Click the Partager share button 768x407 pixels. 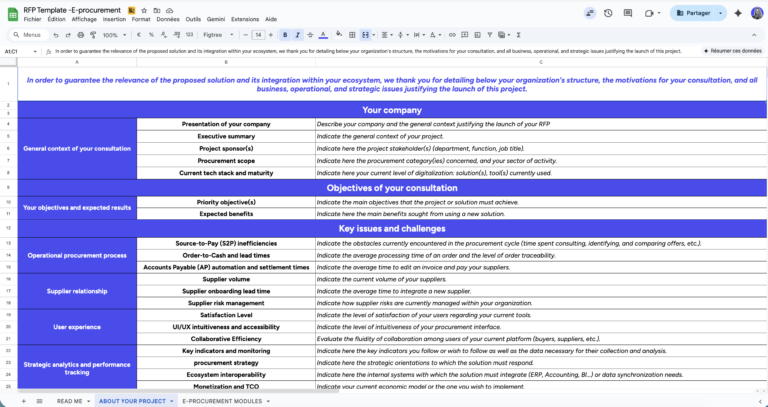[x=695, y=13]
